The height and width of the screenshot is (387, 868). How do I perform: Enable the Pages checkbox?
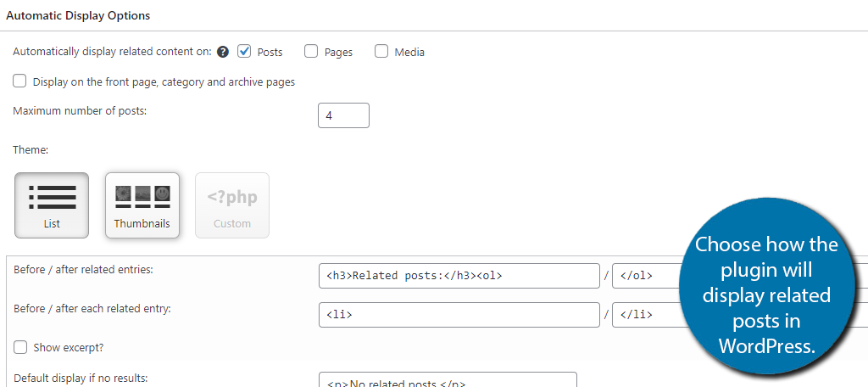coord(311,51)
